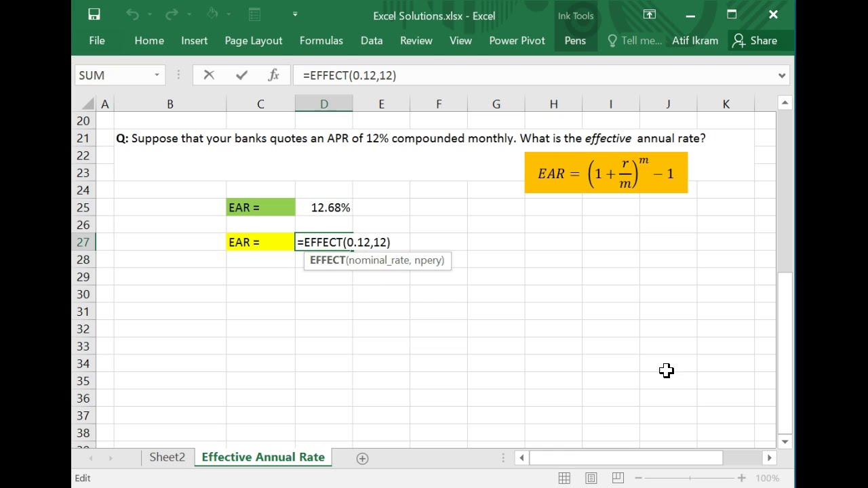Click the form icon in Quick Access toolbar

coord(254,14)
